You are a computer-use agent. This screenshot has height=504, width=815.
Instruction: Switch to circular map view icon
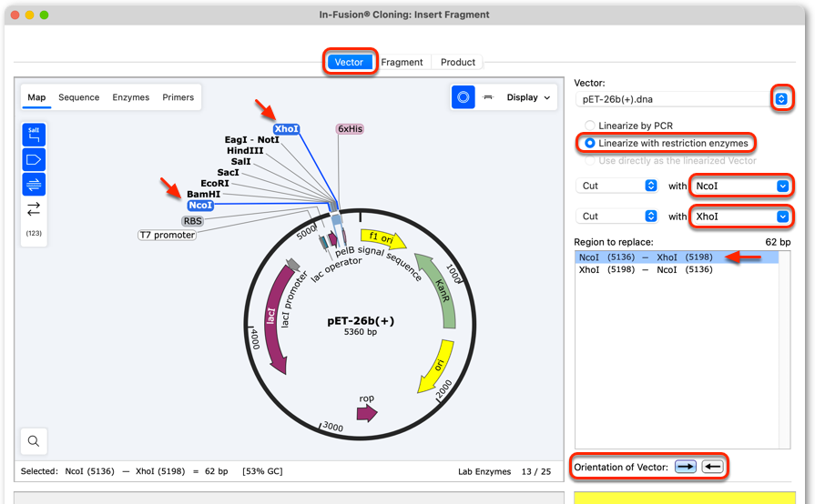point(464,97)
